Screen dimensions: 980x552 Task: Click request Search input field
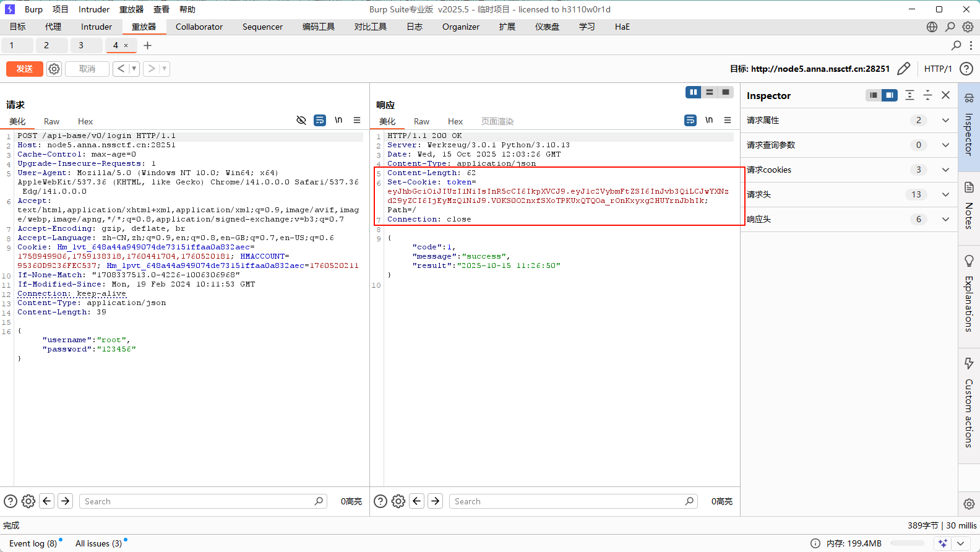[203, 501]
